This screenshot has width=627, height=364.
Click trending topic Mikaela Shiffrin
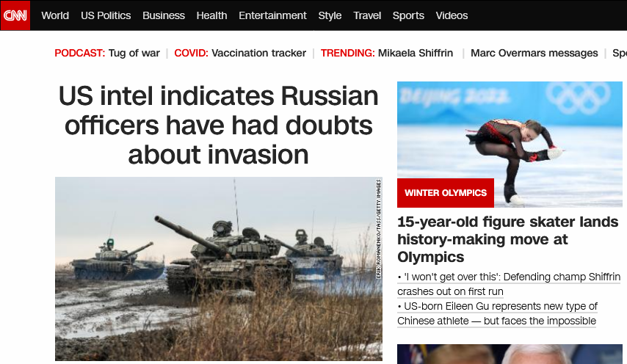click(416, 53)
